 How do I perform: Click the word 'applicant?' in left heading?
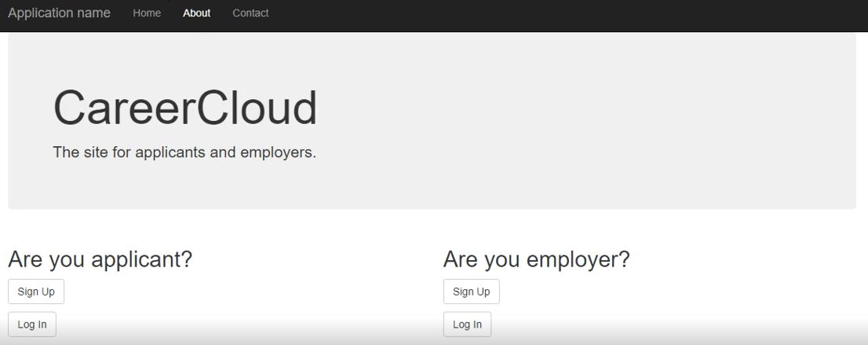142,259
